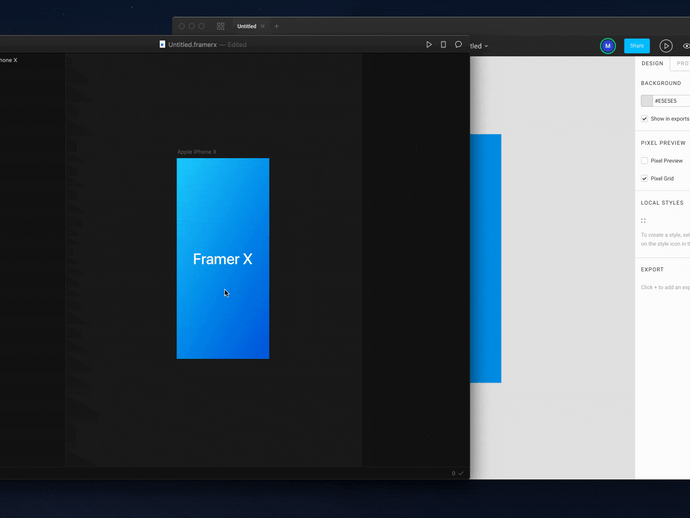This screenshot has height=518, width=690.
Task: Click the Framer X preview play icon
Action: click(x=429, y=44)
